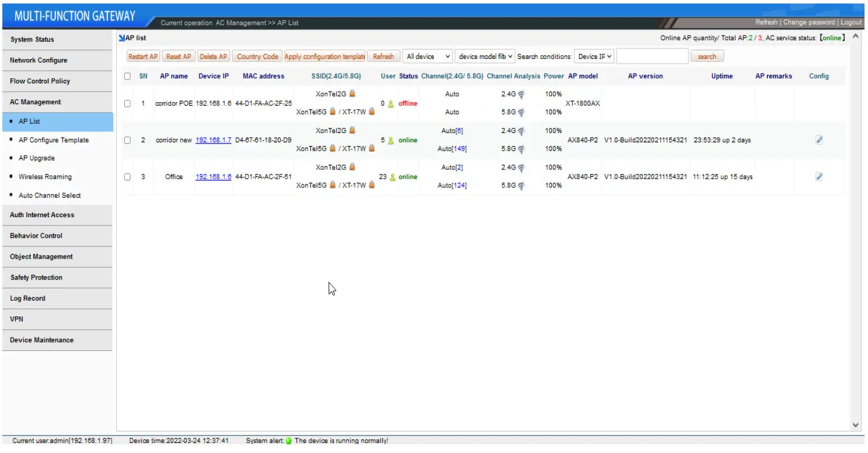Click the Delete AP button
Viewport: 868px width, 453px height.
pos(213,57)
